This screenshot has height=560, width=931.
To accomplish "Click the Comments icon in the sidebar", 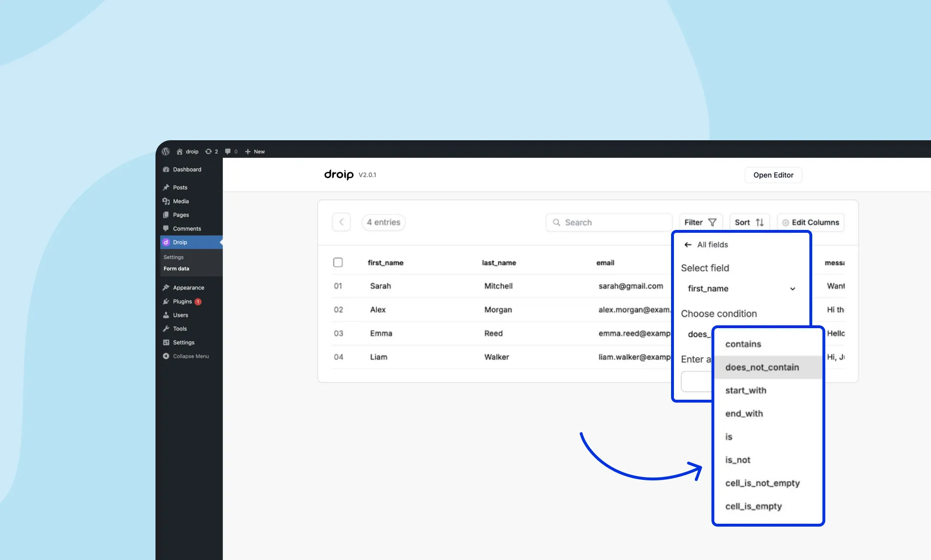I will [166, 228].
